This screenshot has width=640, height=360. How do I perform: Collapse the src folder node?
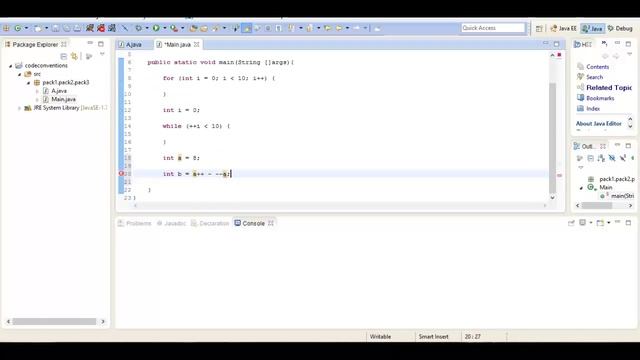19,74
